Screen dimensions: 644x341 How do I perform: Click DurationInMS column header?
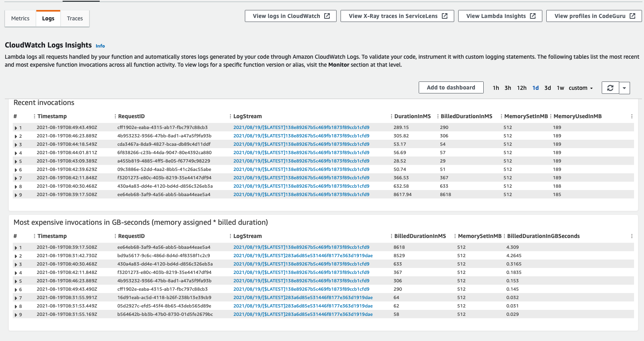pyautogui.click(x=412, y=116)
